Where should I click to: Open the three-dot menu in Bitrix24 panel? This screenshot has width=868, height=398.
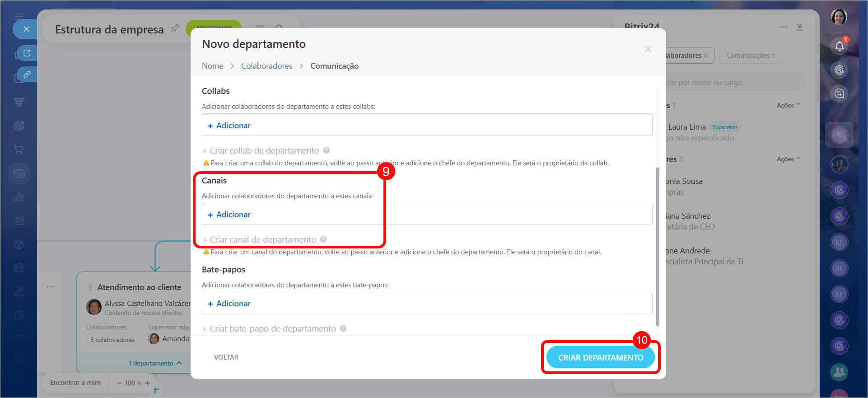[x=784, y=27]
